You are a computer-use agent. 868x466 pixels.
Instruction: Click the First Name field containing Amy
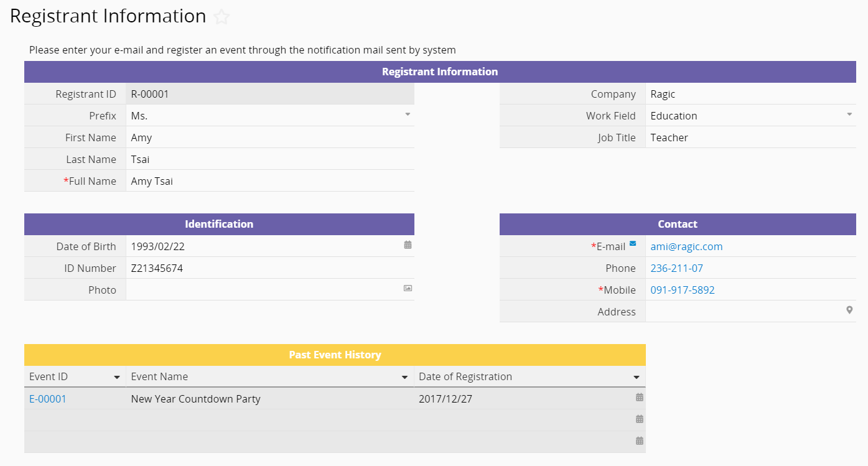pos(269,137)
